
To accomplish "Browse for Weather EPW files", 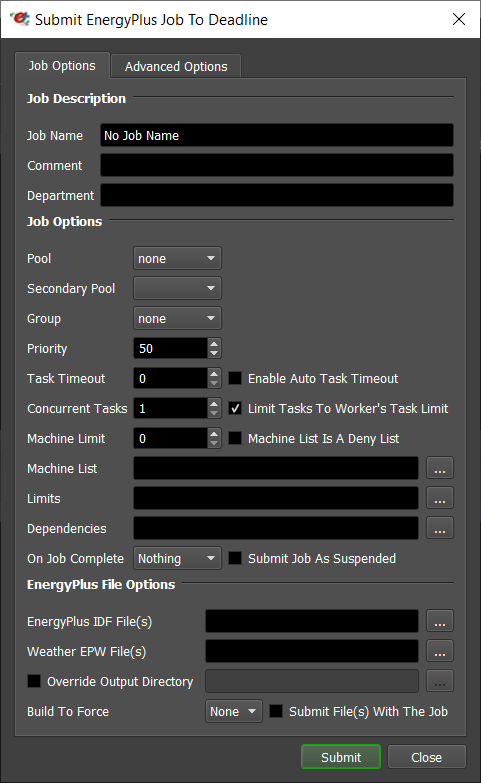I will (440, 651).
